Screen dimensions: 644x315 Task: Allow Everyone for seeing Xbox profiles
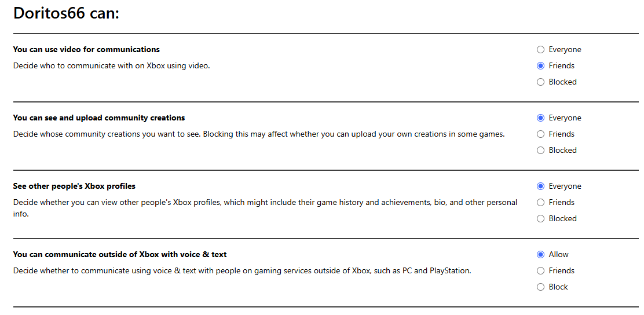click(540, 186)
